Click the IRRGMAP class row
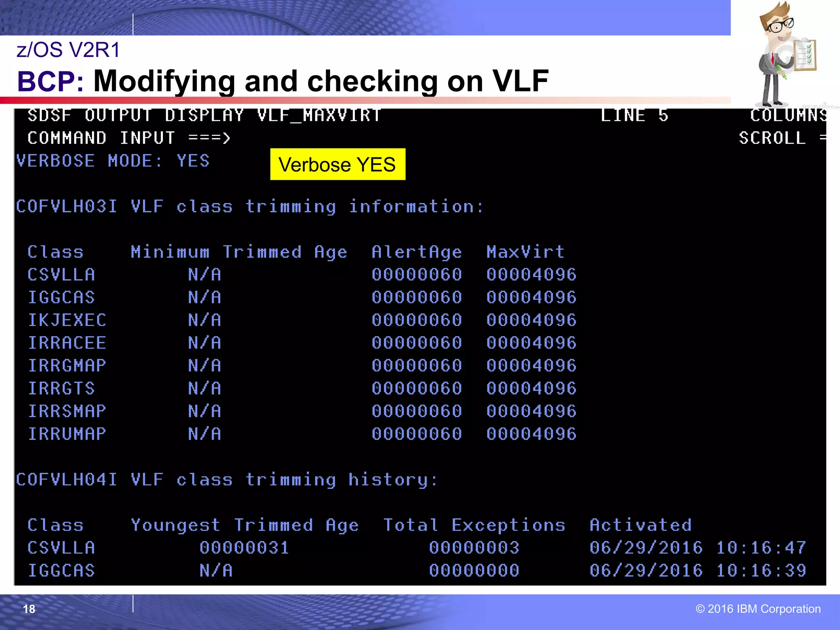The image size is (840, 630). (x=302, y=365)
